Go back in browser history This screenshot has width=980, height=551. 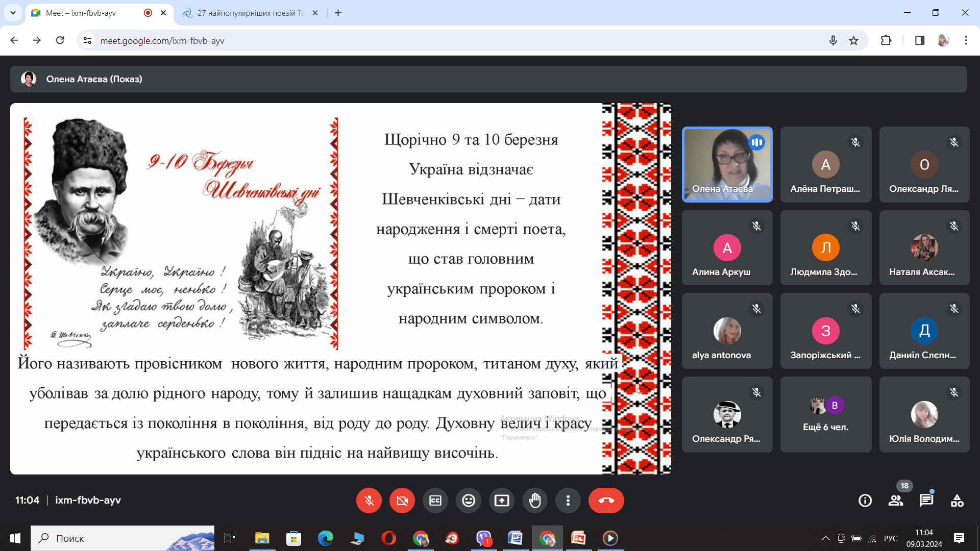tap(14, 40)
